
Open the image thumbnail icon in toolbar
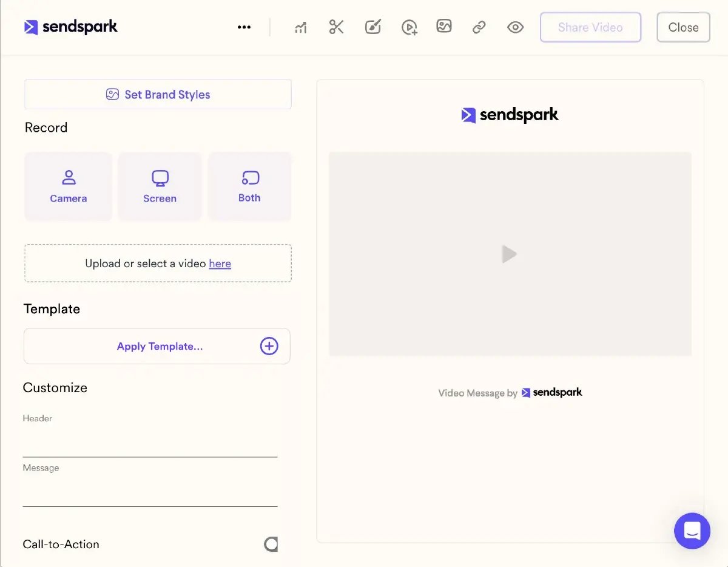click(x=444, y=26)
